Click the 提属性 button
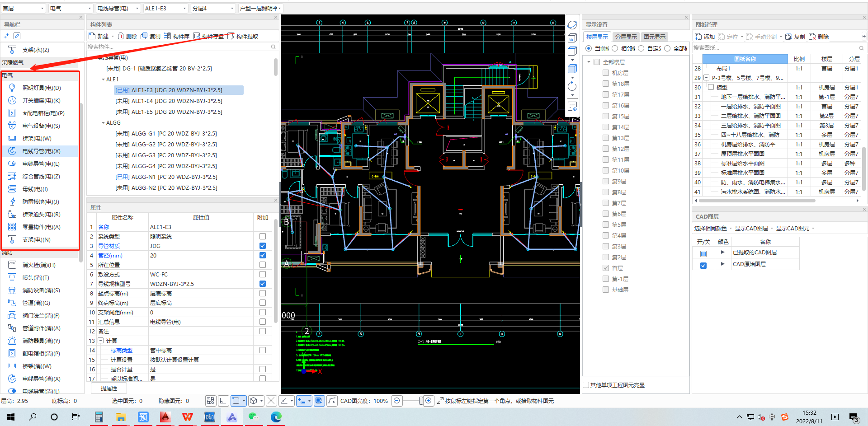This screenshot has width=868, height=426. (109, 388)
